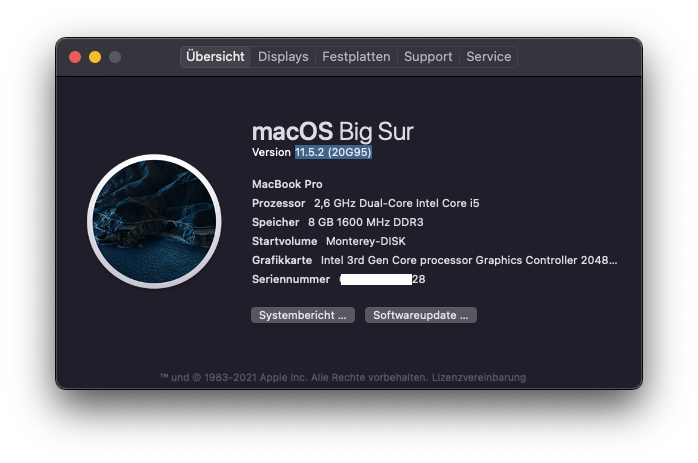Click the Prozessor label
The height and width of the screenshot is (463, 698).
[x=278, y=203]
